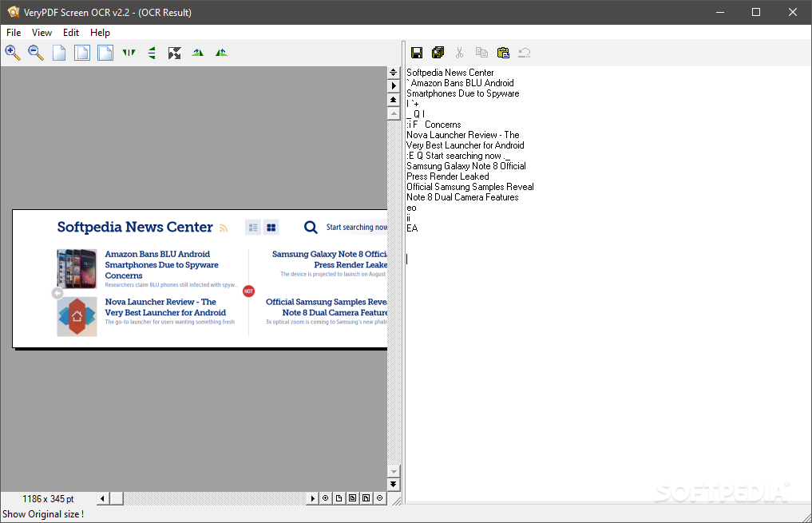This screenshot has height=523, width=812.
Task: Click circled plus zoom button beside horizontal scrollbar
Action: [x=325, y=498]
